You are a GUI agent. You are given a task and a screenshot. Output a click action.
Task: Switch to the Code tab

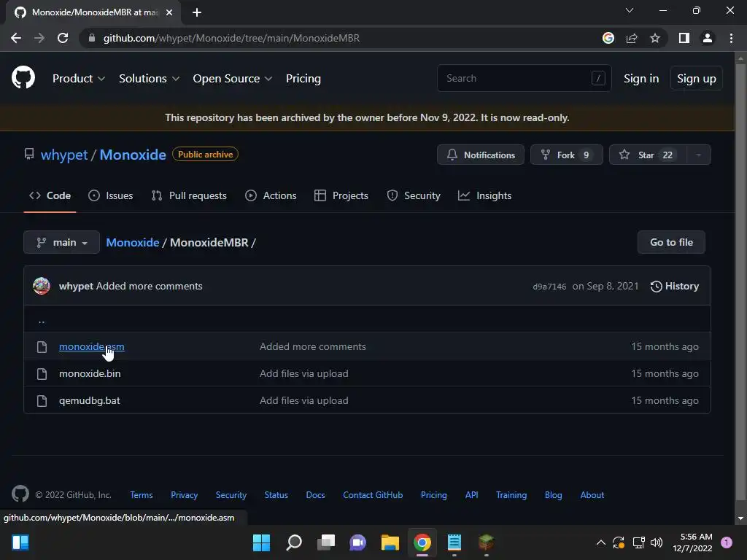click(50, 195)
